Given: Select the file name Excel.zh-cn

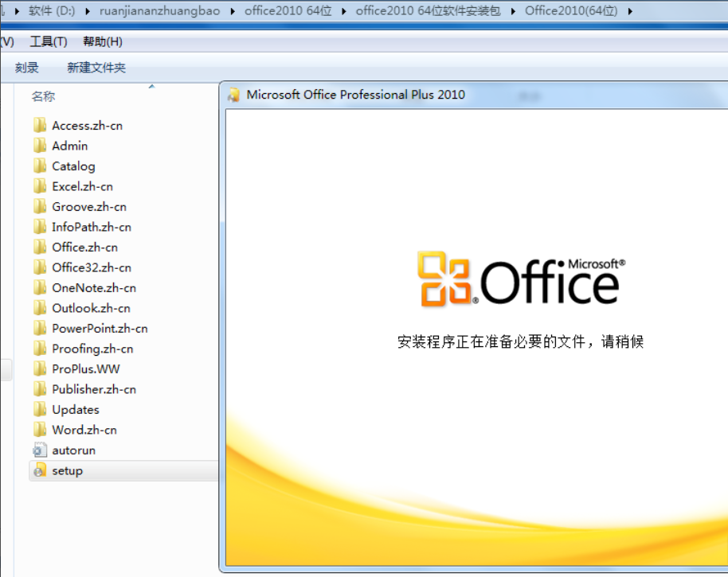Looking at the screenshot, I should tap(82, 186).
